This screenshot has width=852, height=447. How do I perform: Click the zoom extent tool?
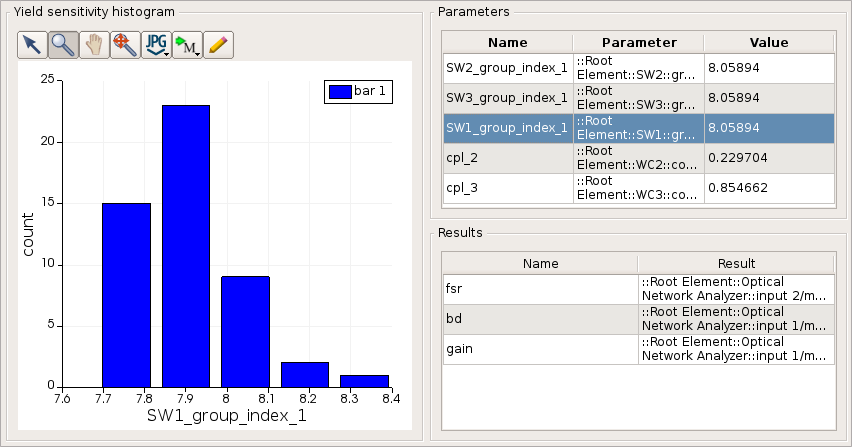pos(125,45)
